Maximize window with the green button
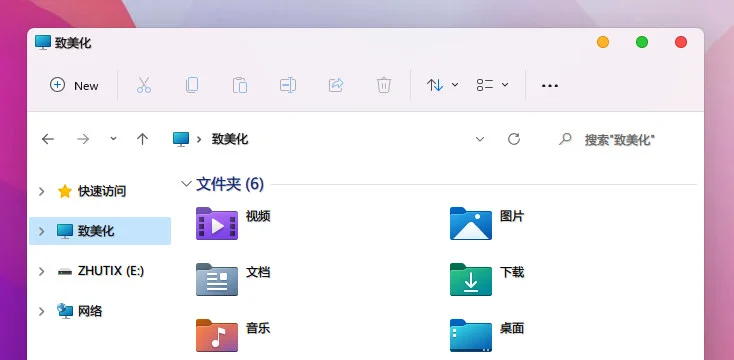This screenshot has height=360, width=734. tap(642, 42)
